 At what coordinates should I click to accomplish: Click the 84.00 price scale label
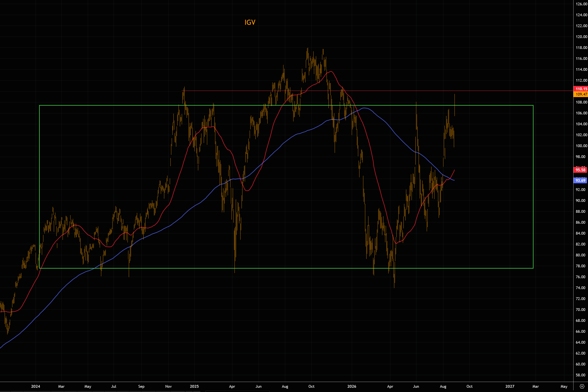(x=581, y=233)
